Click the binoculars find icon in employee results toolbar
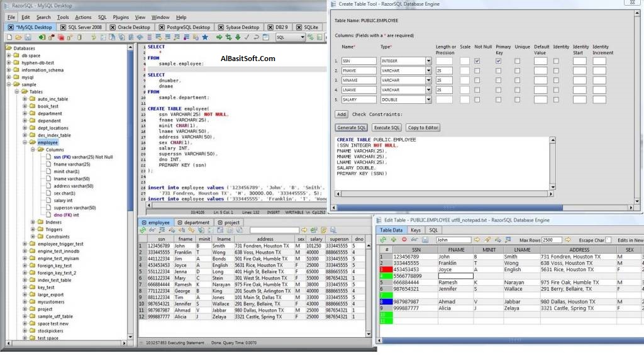This screenshot has height=355, width=644. pyautogui.click(x=152, y=230)
